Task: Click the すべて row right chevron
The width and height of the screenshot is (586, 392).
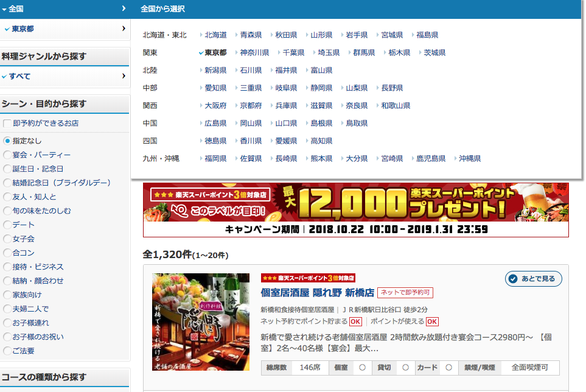Action: click(124, 76)
